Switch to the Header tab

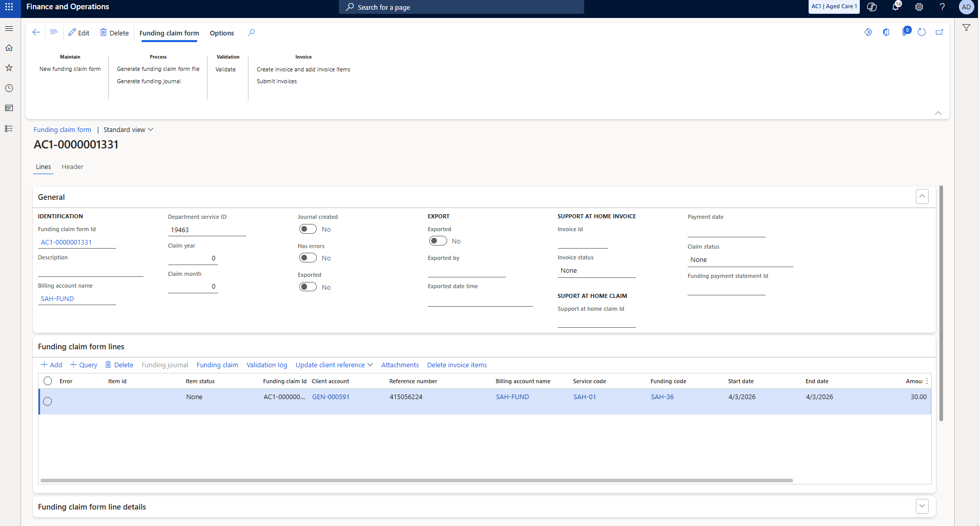click(72, 167)
